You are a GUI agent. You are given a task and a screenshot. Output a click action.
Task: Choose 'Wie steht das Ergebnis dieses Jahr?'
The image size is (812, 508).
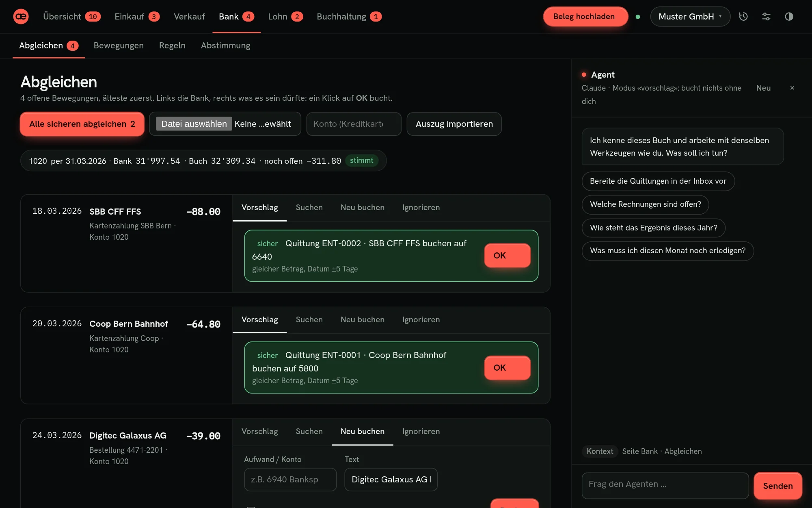(653, 228)
